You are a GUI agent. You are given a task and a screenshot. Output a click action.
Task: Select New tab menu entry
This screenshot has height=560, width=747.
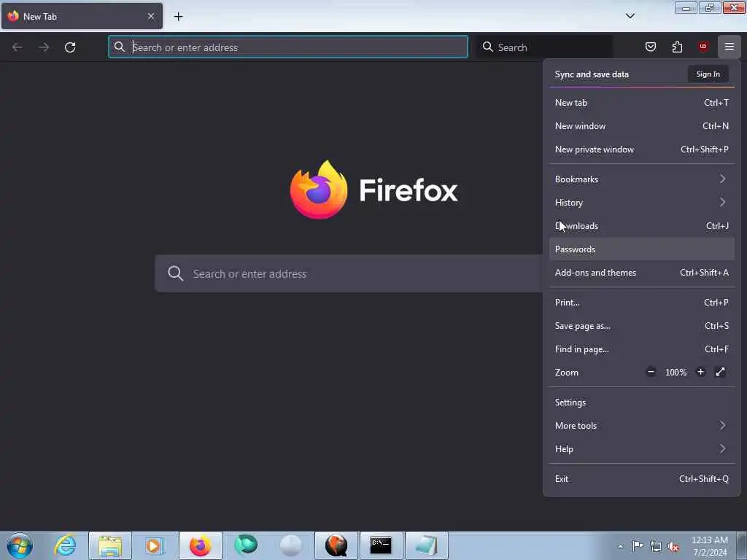642,103
